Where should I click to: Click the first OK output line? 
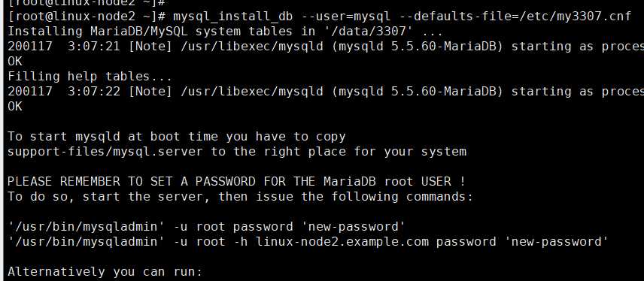tap(15, 62)
